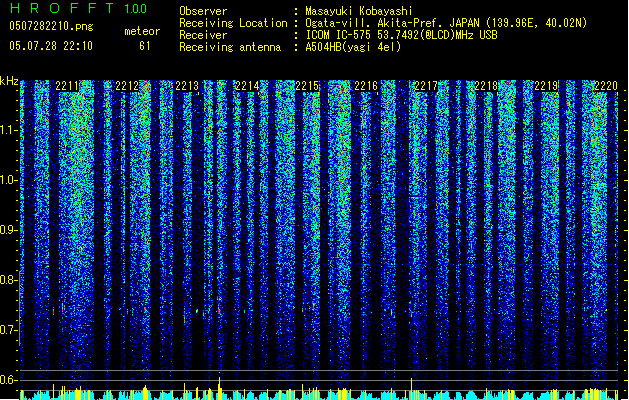Select the ICOM IC-575 53.7492 MHz receiver text
Image resolution: width=629 pixels, height=400 pixels.
click(x=401, y=35)
